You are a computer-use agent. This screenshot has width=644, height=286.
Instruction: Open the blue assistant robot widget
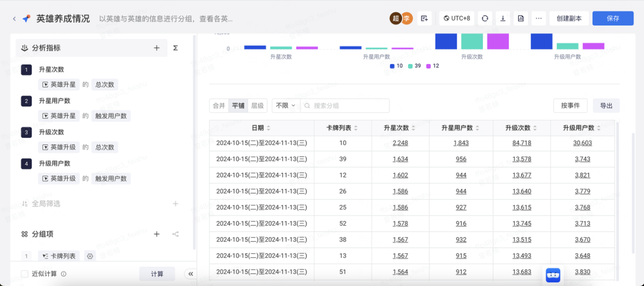553,275
